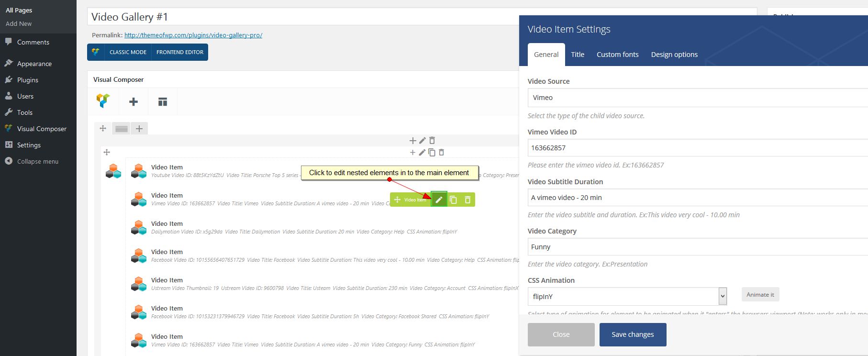The image size is (868, 356).
Task: Click Visual Composer logo beside Classic Mode
Action: [96, 52]
